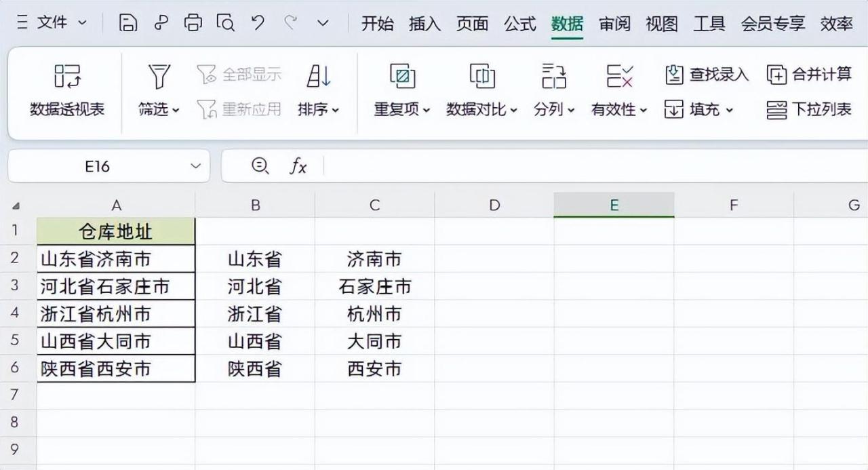Open 合并计算 consolidate tool
The height and width of the screenshot is (470, 868).
coord(809,75)
